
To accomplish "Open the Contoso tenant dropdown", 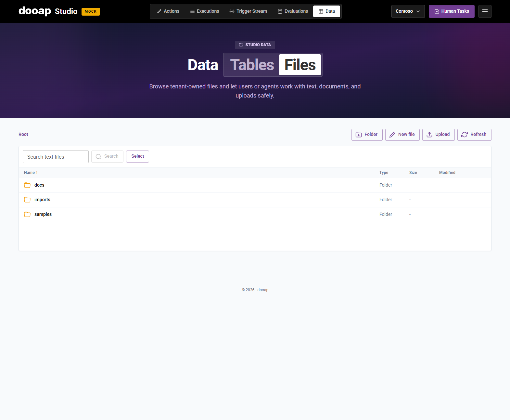I will click(408, 11).
